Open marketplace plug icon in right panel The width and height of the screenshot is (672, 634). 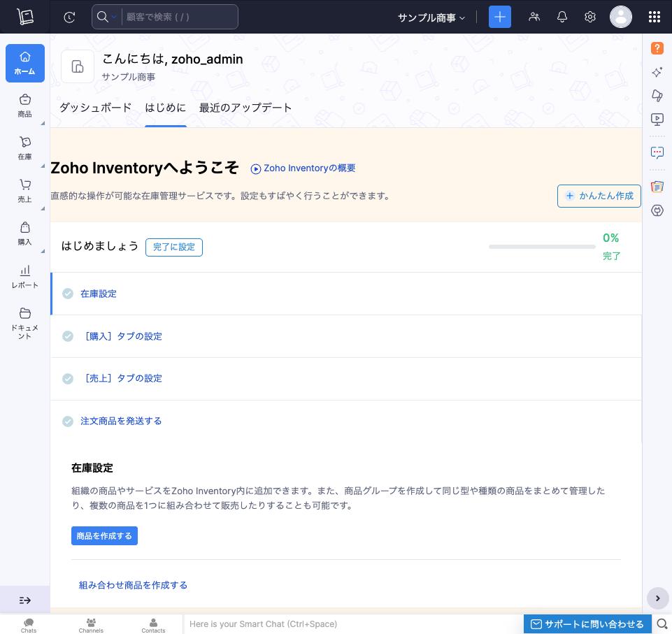657,210
